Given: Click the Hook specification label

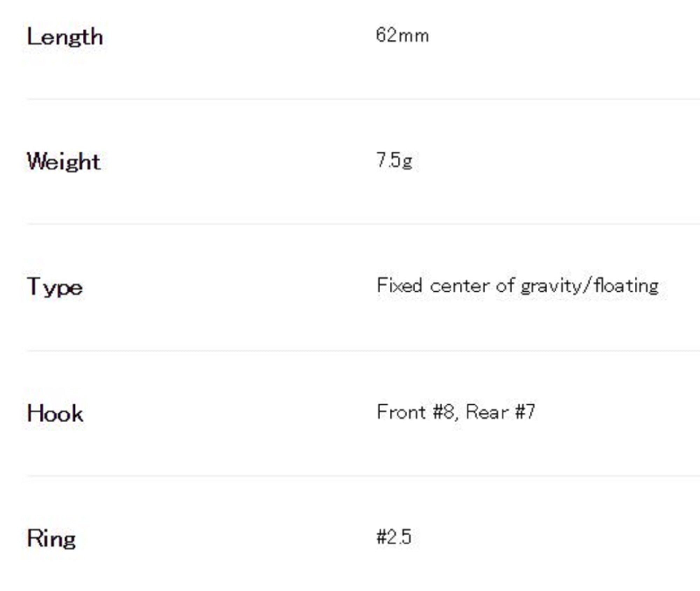Looking at the screenshot, I should 55,413.
